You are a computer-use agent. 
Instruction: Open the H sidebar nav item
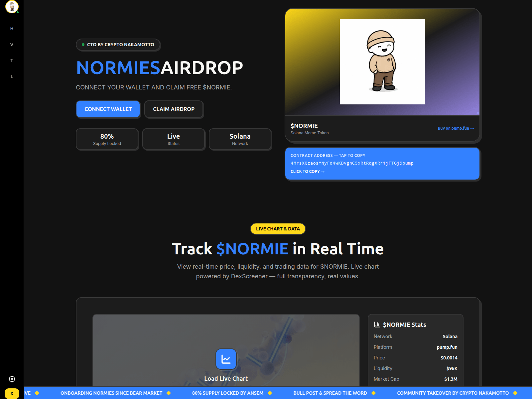(x=12, y=29)
